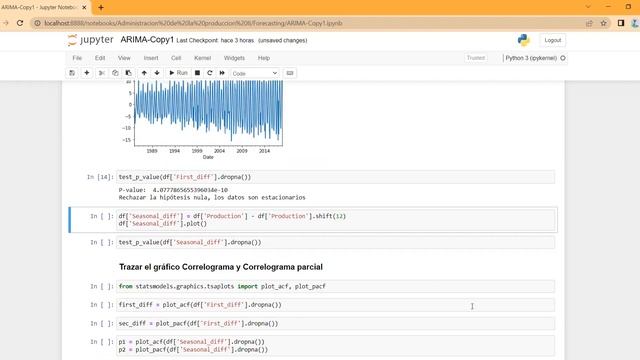The height and width of the screenshot is (360, 640).
Task: Select the sec_diff = plot_pacf cell
Action: pyautogui.click(x=336, y=324)
